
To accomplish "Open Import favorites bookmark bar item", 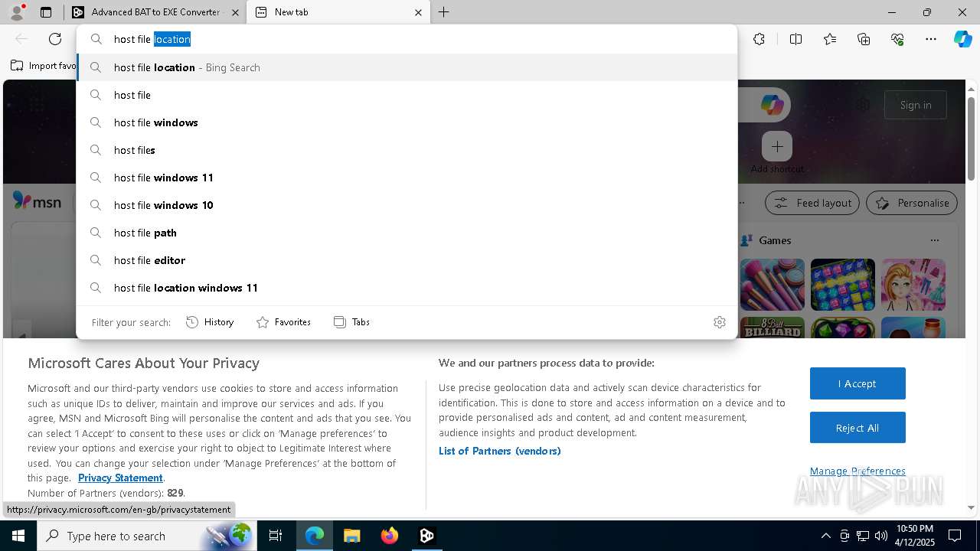I will (x=44, y=66).
